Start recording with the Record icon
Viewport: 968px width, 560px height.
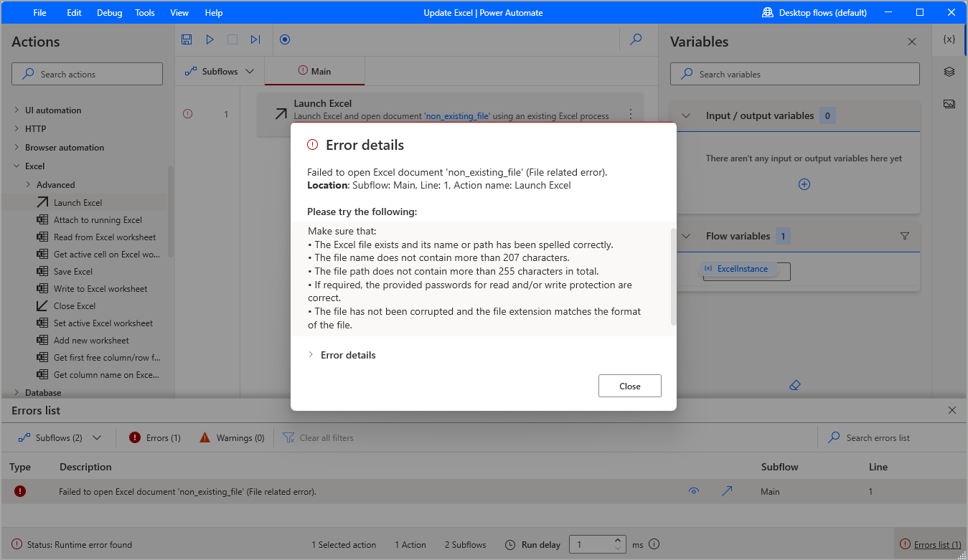(x=284, y=39)
